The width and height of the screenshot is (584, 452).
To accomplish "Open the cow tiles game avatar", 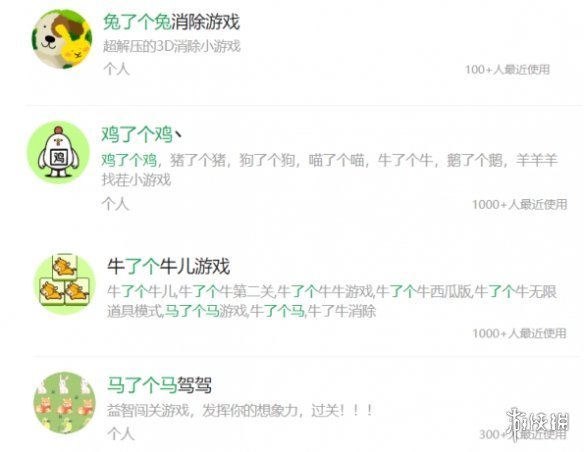I will click(65, 284).
